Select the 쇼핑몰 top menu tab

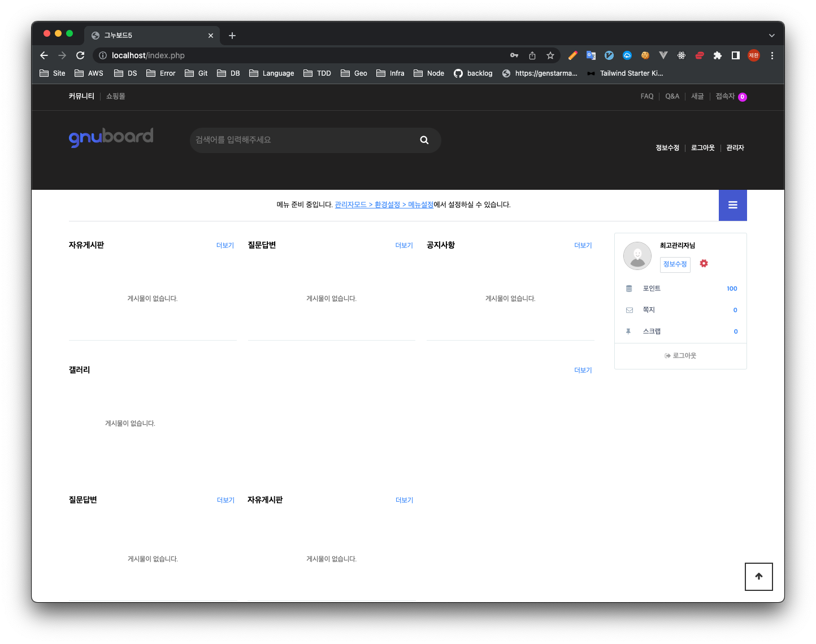(116, 97)
